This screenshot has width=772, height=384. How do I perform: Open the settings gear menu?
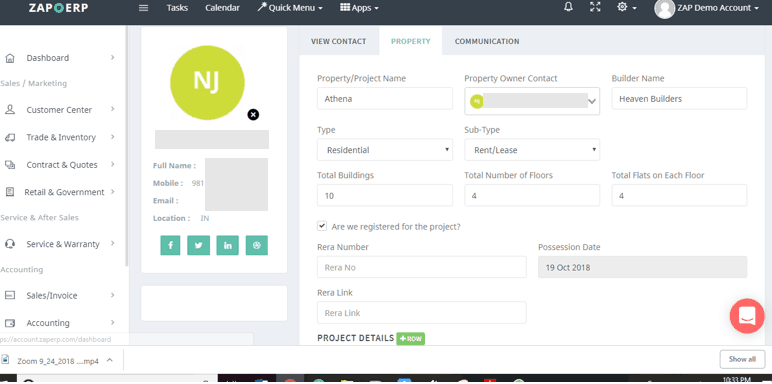click(627, 7)
